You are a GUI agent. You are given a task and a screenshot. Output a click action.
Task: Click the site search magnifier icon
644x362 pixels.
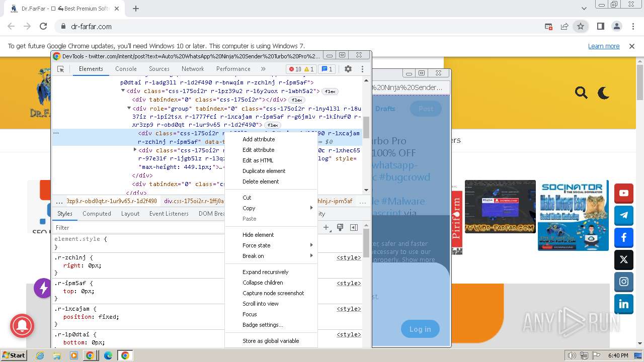[581, 93]
